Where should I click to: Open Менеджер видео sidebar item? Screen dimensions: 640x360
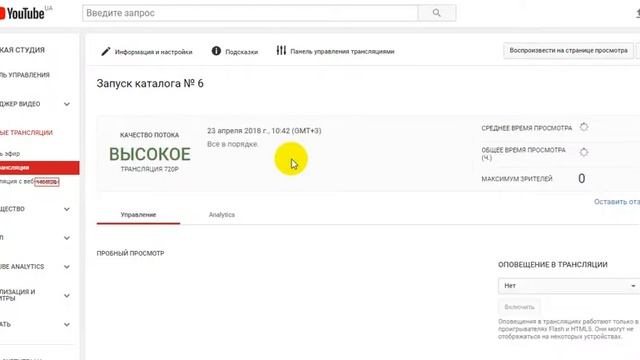[x=20, y=104]
